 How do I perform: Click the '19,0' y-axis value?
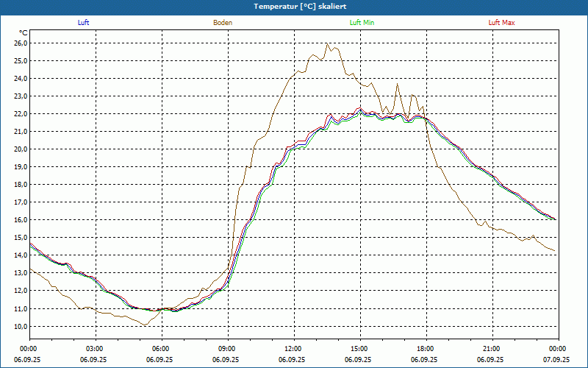pos(21,167)
